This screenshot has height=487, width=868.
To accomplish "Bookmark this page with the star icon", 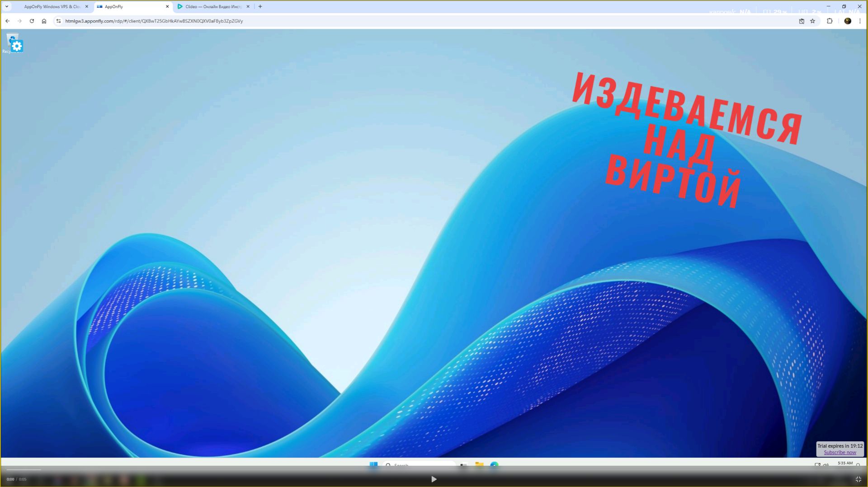I will click(812, 21).
